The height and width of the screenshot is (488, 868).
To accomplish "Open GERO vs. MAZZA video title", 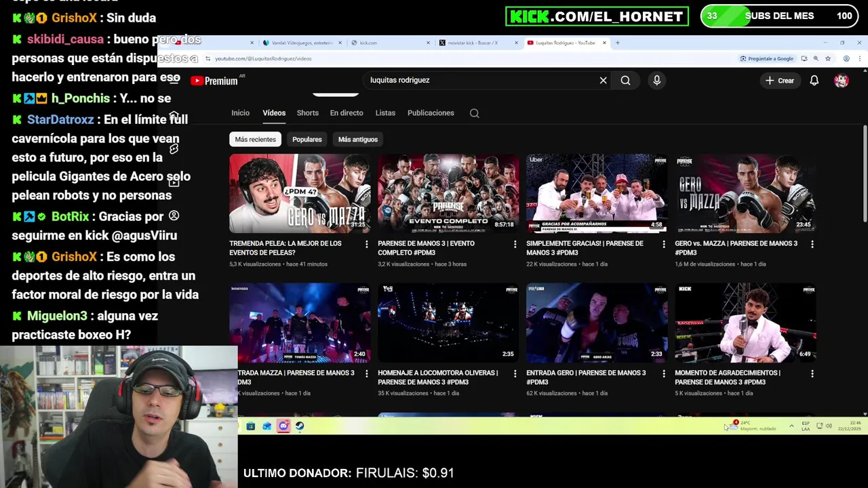I will coord(736,248).
